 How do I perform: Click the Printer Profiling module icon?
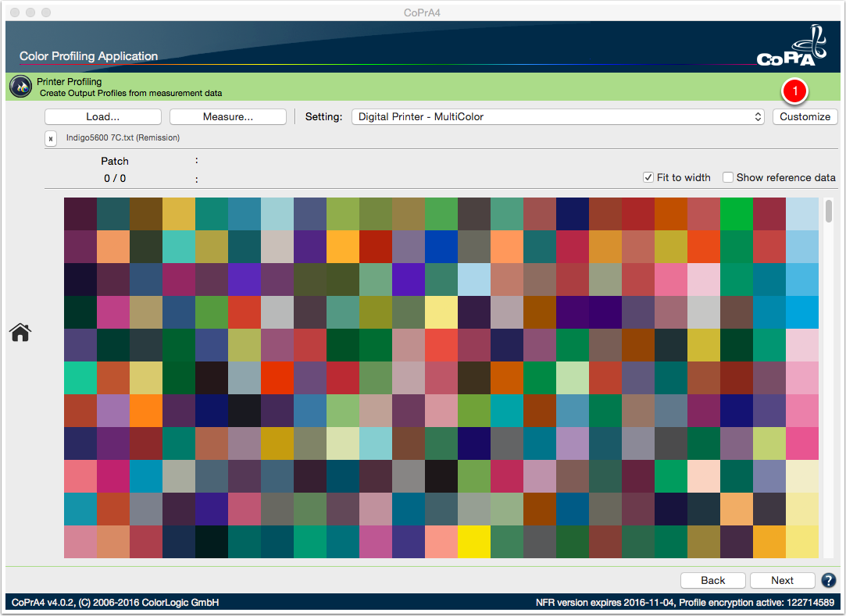pyautogui.click(x=20, y=87)
